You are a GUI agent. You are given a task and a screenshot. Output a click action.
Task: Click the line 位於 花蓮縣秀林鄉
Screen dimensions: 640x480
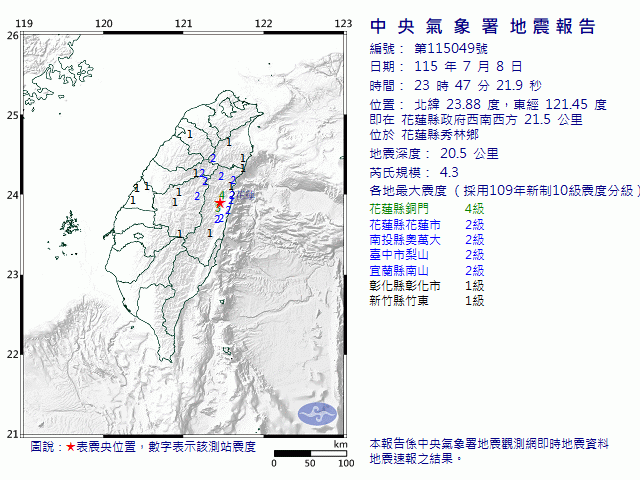[x=424, y=135]
